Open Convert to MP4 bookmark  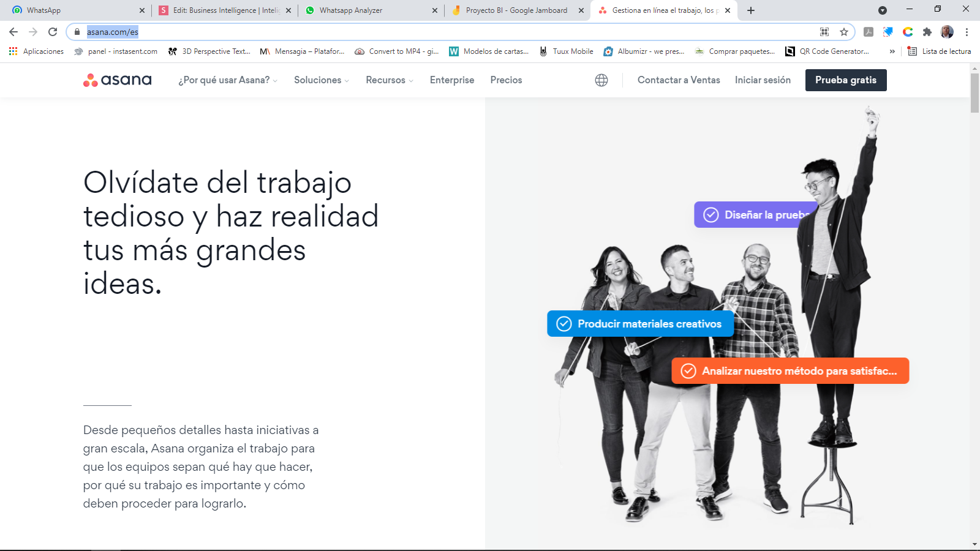click(397, 51)
